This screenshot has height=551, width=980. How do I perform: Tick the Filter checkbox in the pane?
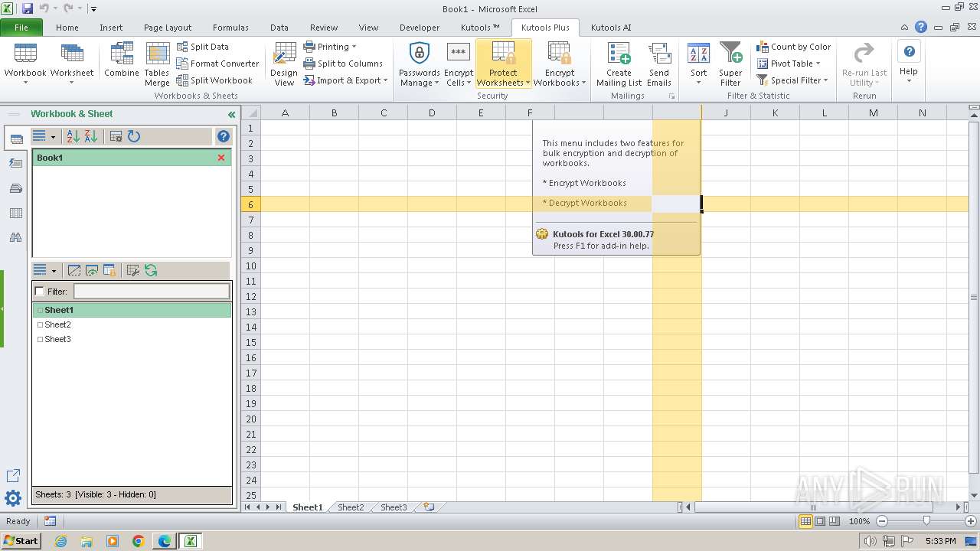click(40, 292)
